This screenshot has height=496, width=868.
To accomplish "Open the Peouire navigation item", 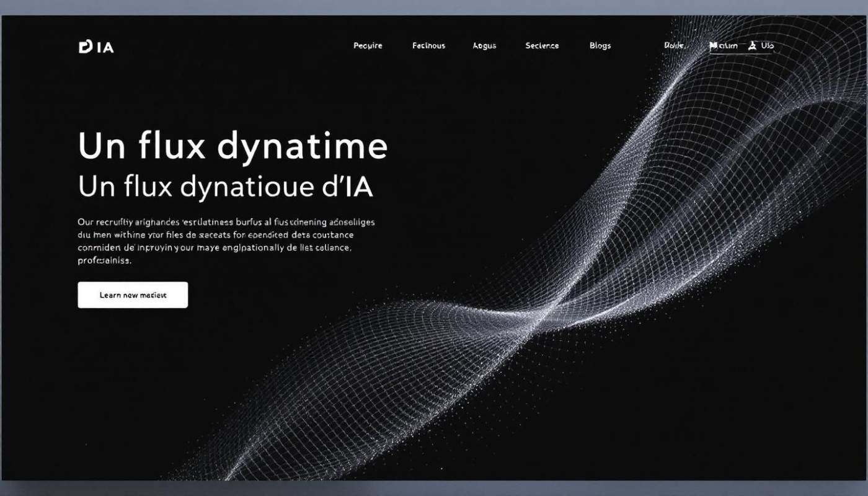I will coord(368,46).
